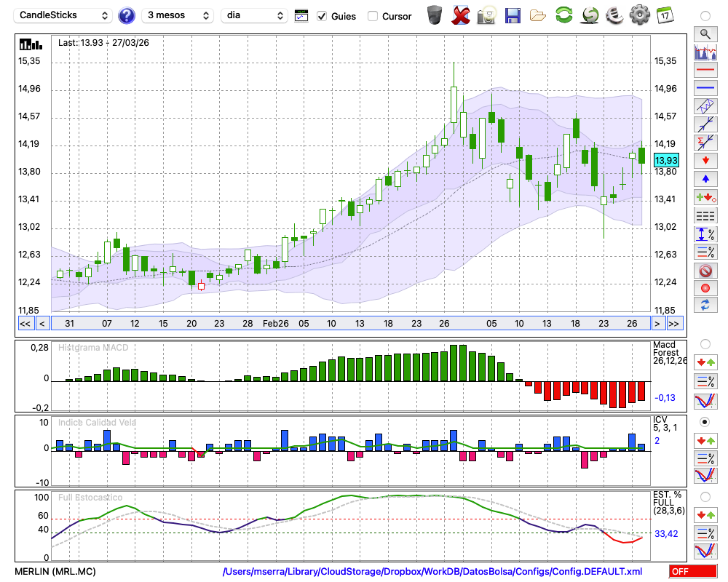Click the red prohibition sign tool

pyautogui.click(x=705, y=270)
